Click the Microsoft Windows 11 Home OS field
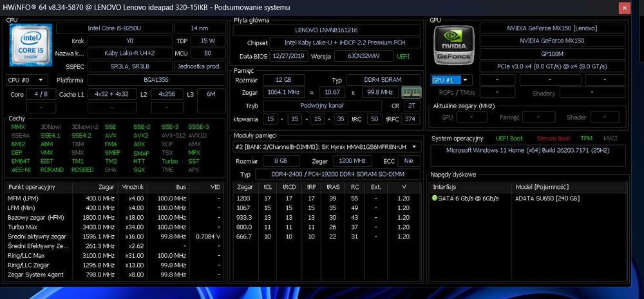644x299 pixels. point(528,155)
